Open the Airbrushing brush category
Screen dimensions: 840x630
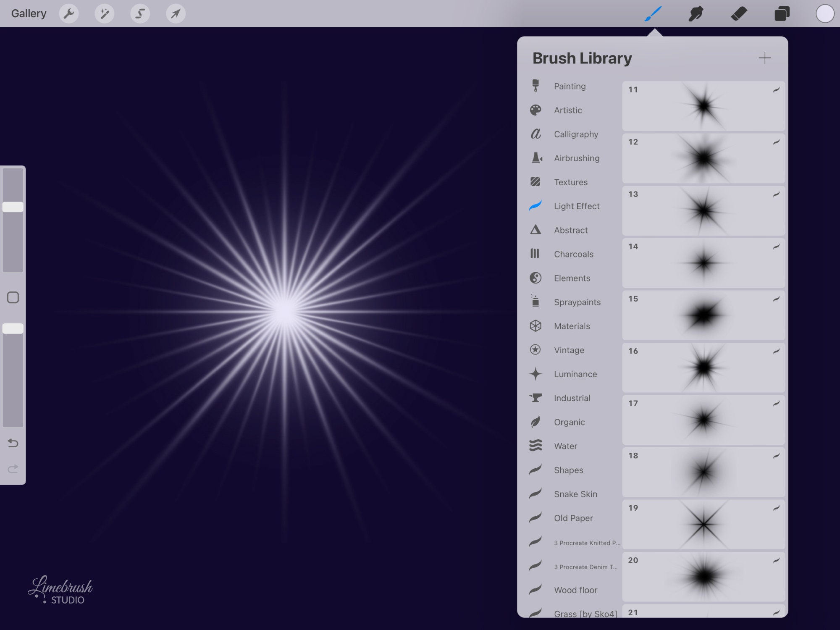tap(577, 158)
